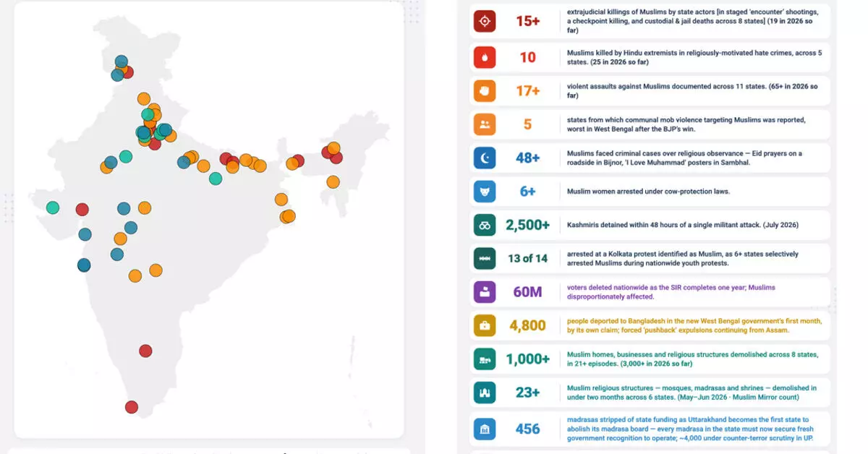This screenshot has height=454, width=868.
Task: Click the blue '456' madrasas figure
Action: coord(528,429)
